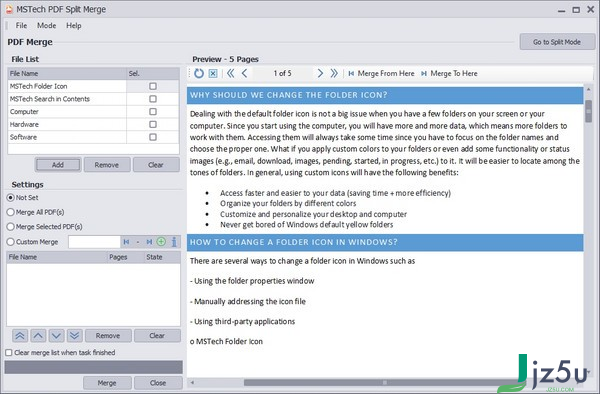Check Sel. box for Computer

pos(153,111)
